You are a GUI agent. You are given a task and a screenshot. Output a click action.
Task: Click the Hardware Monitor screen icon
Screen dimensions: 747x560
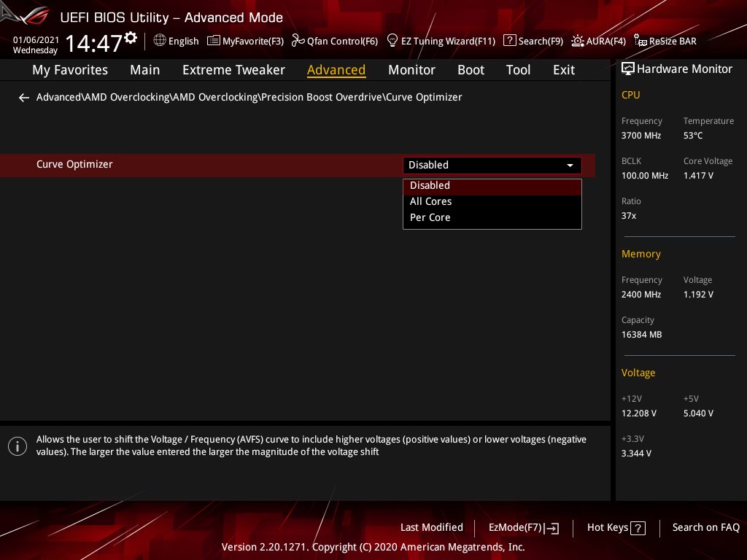pyautogui.click(x=628, y=69)
